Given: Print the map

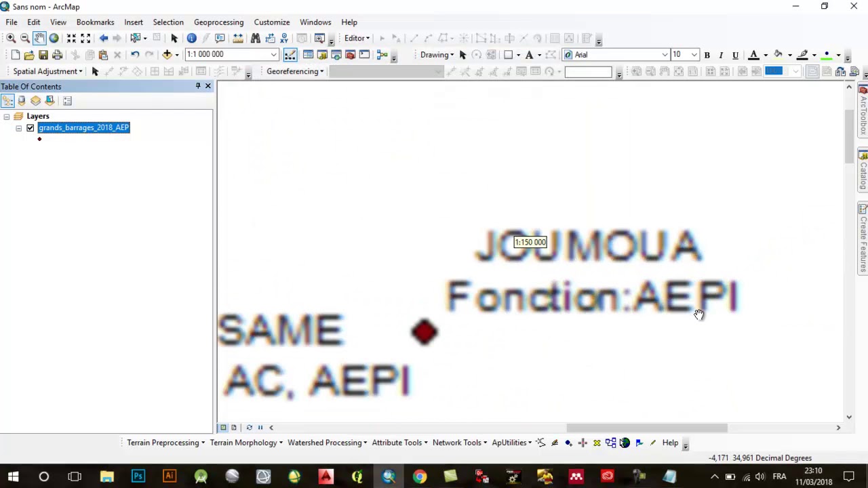Looking at the screenshot, I should [58, 55].
